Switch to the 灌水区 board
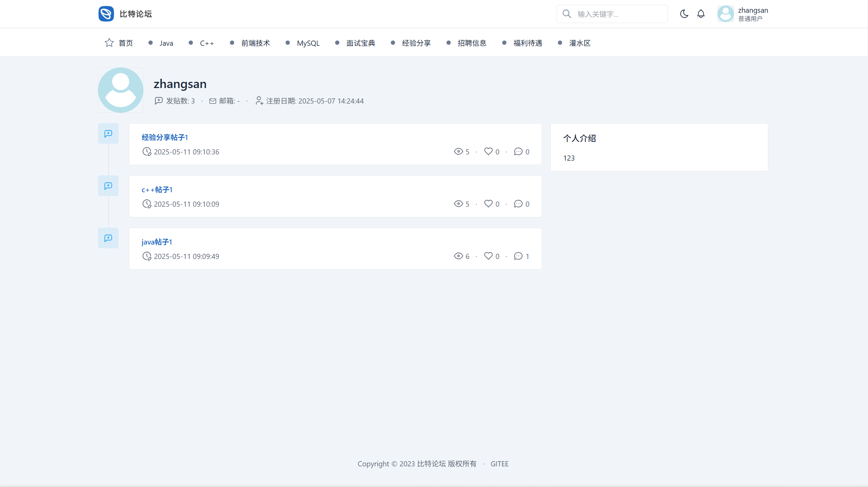The width and height of the screenshot is (868, 487). [580, 43]
